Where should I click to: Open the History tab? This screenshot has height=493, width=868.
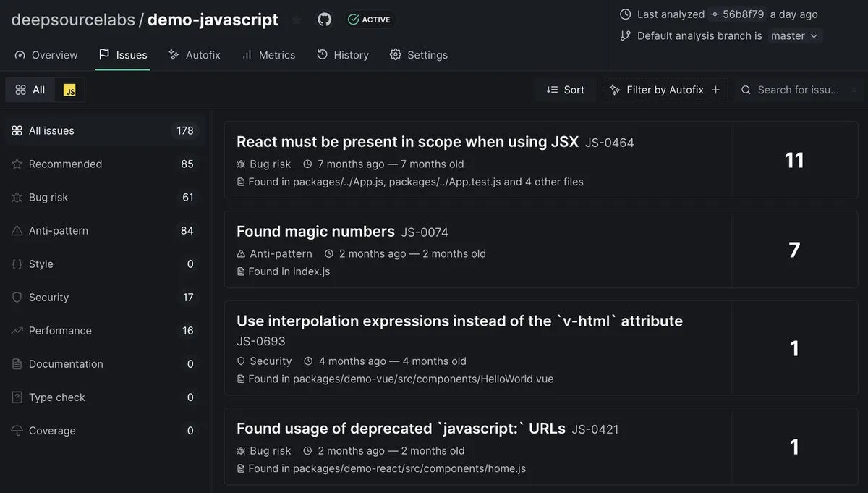(x=343, y=55)
